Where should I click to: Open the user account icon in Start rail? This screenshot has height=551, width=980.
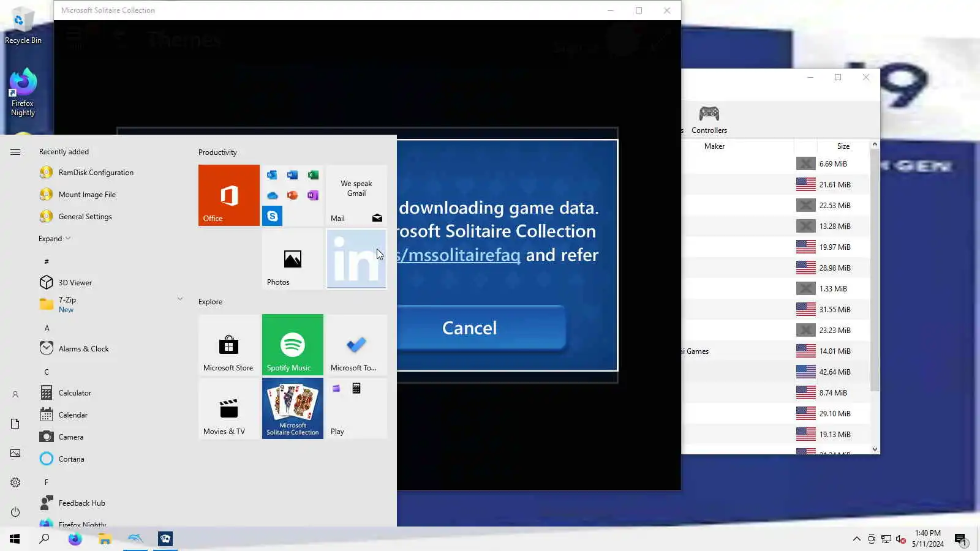(x=15, y=394)
